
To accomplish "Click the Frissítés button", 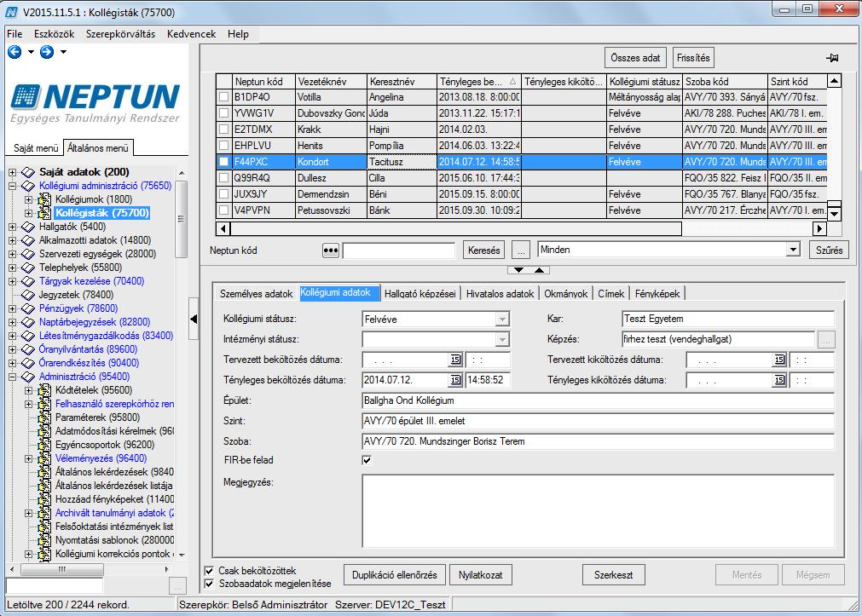I will pyautogui.click(x=693, y=58).
